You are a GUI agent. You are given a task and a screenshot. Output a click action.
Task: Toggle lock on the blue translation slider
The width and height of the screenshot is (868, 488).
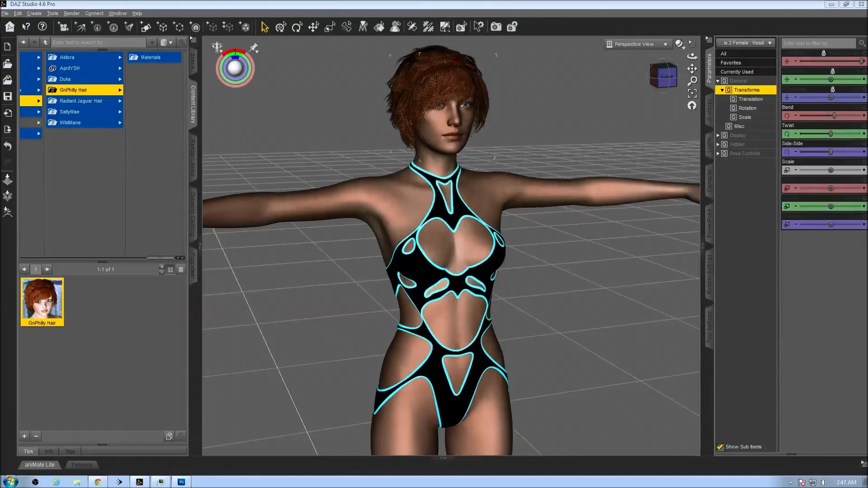(x=832, y=89)
